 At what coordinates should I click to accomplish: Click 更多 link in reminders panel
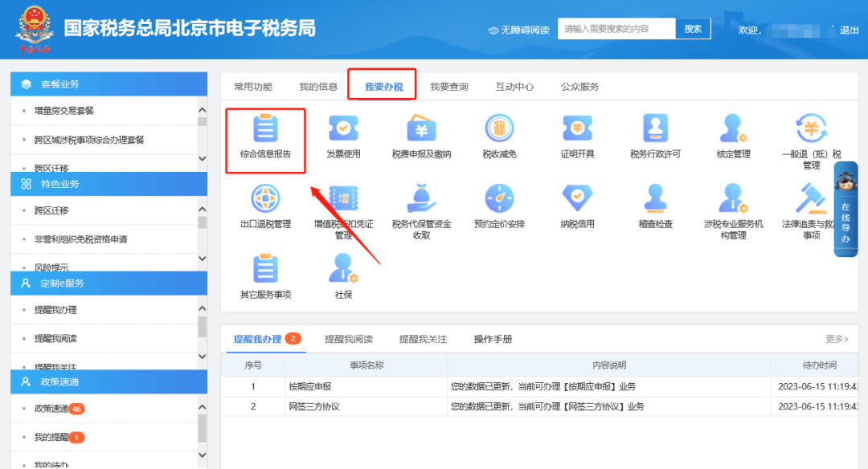tap(837, 339)
